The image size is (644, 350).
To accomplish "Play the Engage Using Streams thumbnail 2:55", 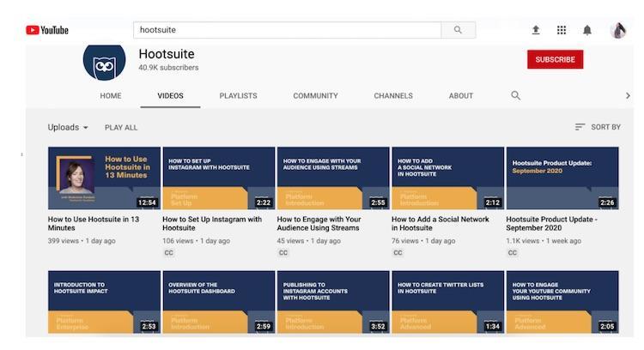I will (x=333, y=178).
